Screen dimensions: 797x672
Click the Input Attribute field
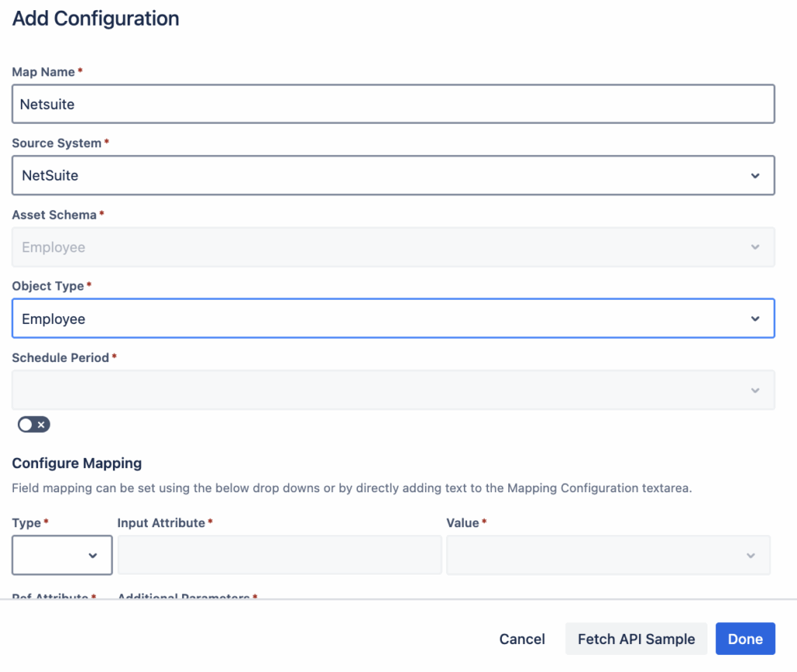[x=279, y=555]
